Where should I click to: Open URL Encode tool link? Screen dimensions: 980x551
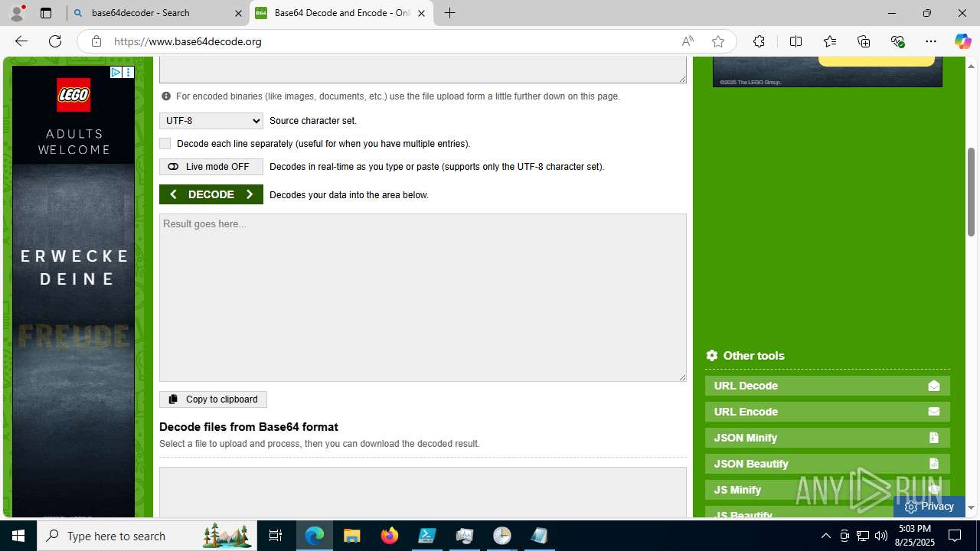coord(828,412)
